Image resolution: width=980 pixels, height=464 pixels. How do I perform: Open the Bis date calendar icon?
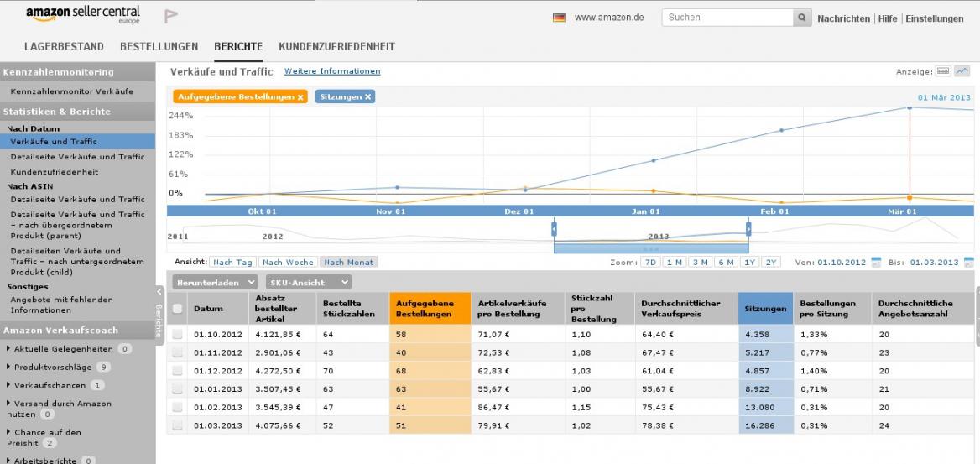(x=969, y=262)
